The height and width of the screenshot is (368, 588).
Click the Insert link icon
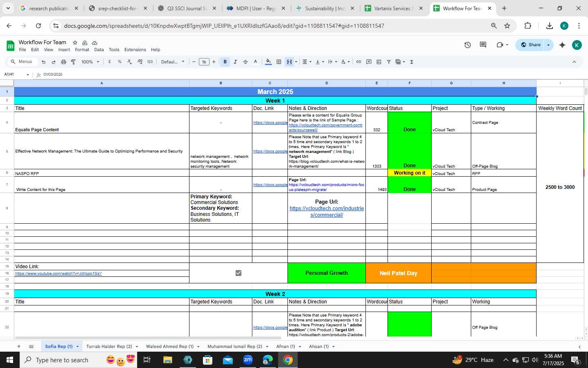359,62
